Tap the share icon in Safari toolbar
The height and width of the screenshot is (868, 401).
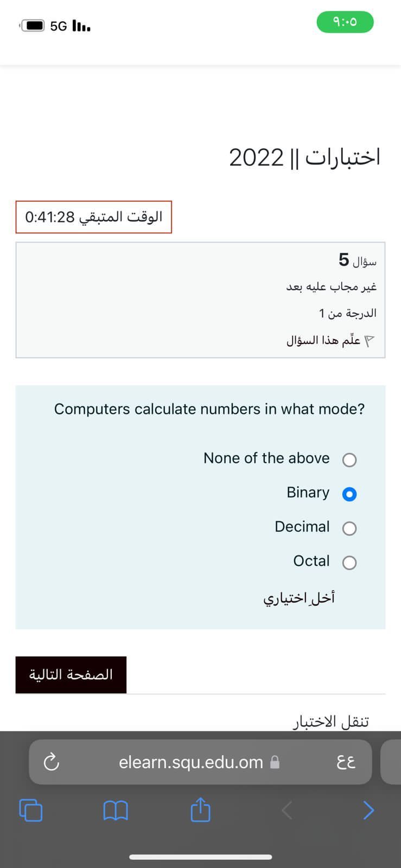tap(200, 809)
